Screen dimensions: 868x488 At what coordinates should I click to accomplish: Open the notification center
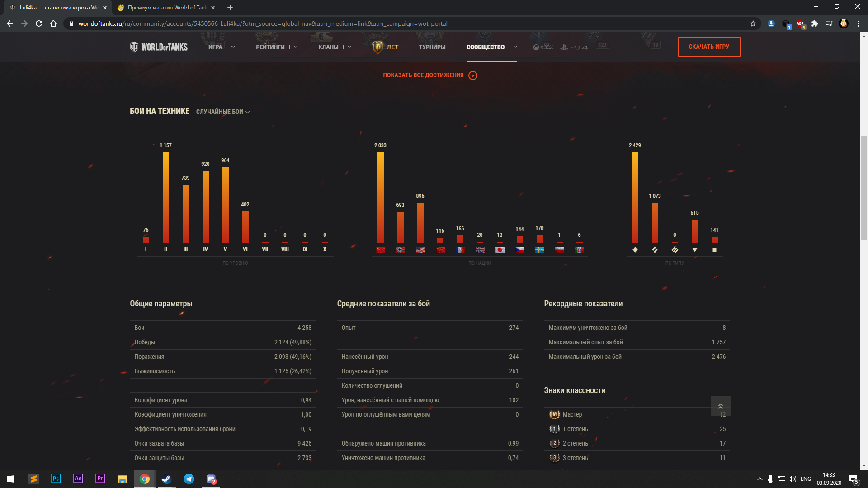(854, 479)
